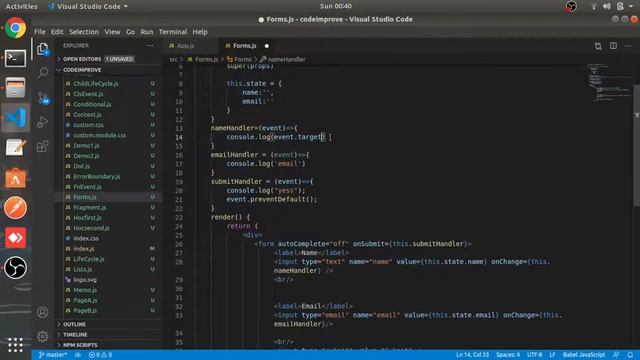The height and width of the screenshot is (360, 640).
Task: Split the editor to the right
Action: (613, 46)
